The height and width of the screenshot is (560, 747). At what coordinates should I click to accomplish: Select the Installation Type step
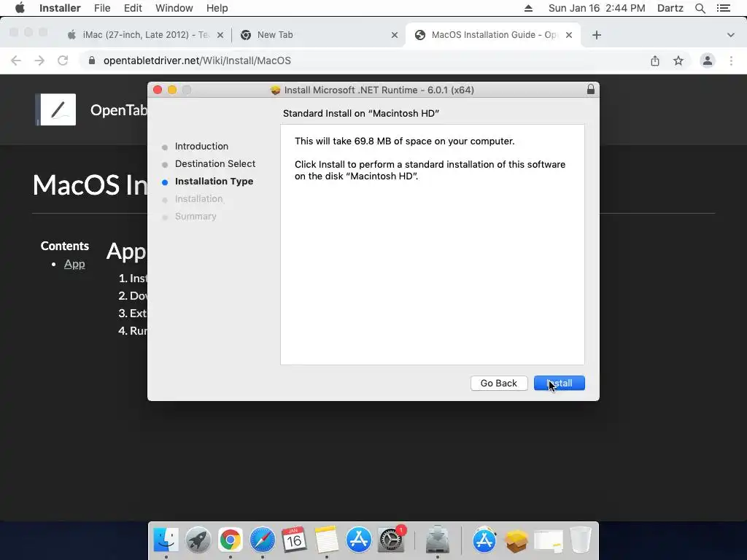214,182
